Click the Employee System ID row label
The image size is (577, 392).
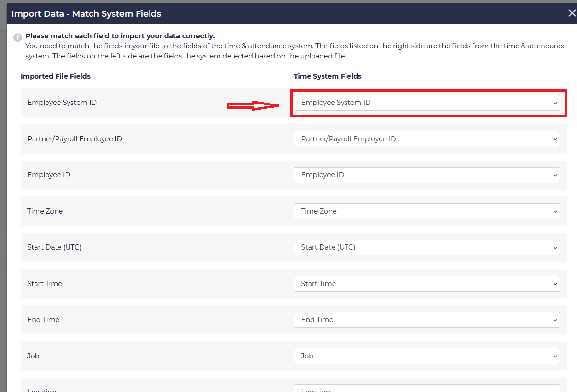pos(62,102)
